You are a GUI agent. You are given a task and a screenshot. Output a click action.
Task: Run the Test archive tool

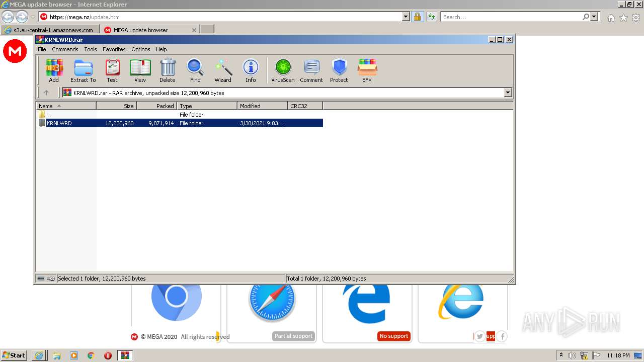pos(112,70)
